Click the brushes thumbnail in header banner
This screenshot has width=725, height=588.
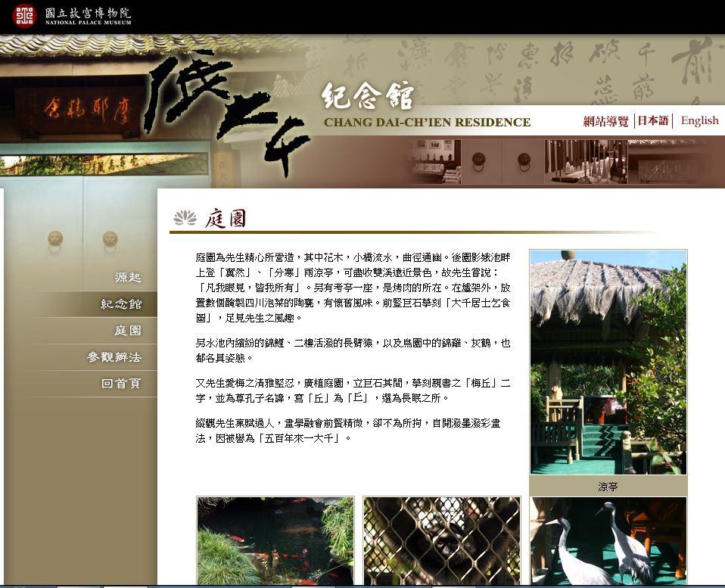(x=585, y=161)
